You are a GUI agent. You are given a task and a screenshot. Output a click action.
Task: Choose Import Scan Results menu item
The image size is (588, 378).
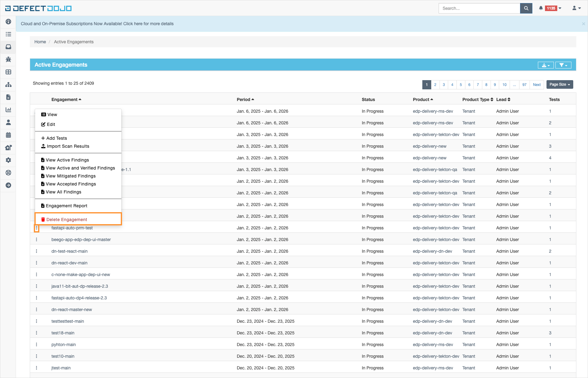68,146
